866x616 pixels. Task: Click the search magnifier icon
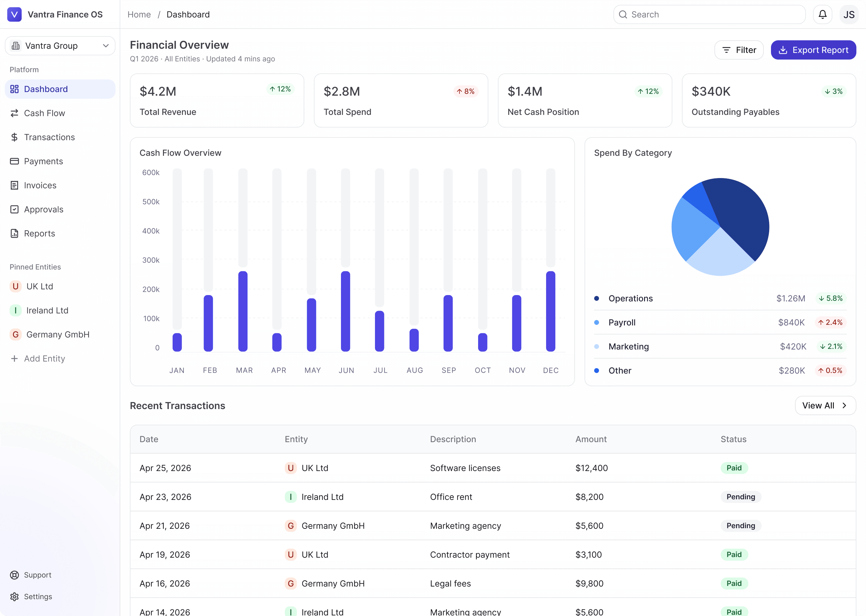(x=623, y=14)
